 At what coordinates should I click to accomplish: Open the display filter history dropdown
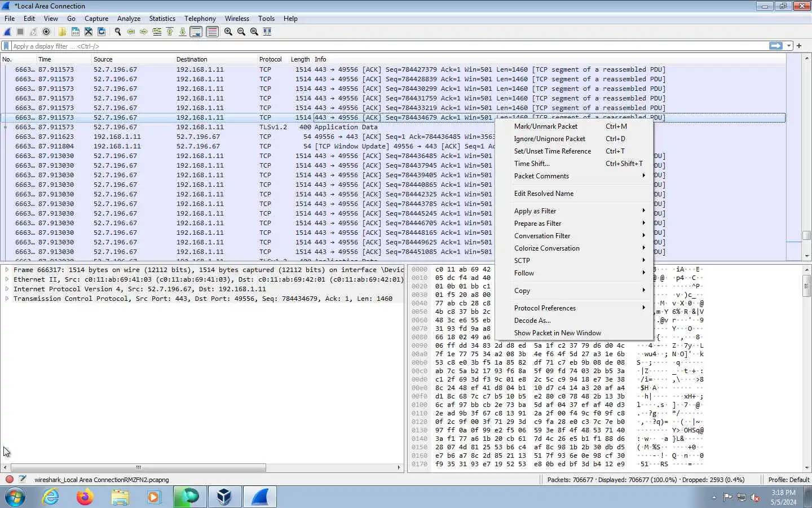pyautogui.click(x=789, y=46)
